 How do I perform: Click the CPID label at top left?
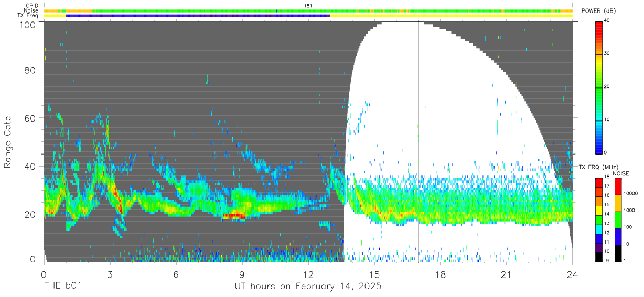[33, 6]
